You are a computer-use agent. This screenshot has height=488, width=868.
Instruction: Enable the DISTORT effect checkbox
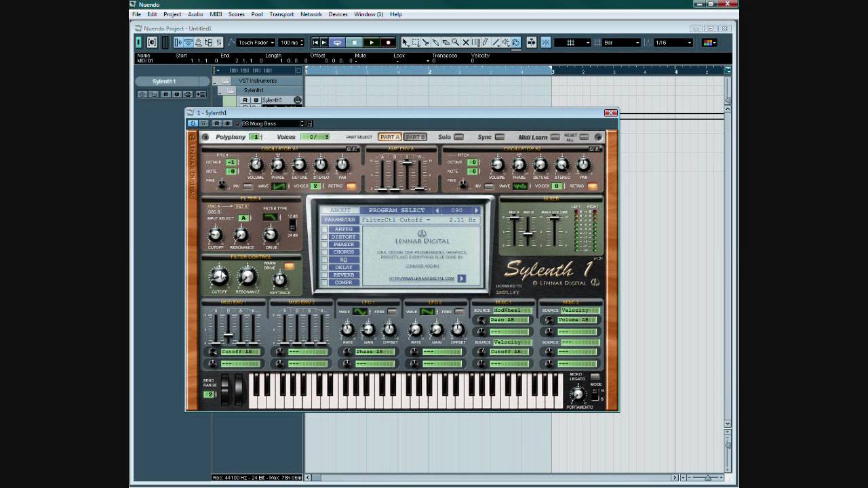[x=324, y=237]
